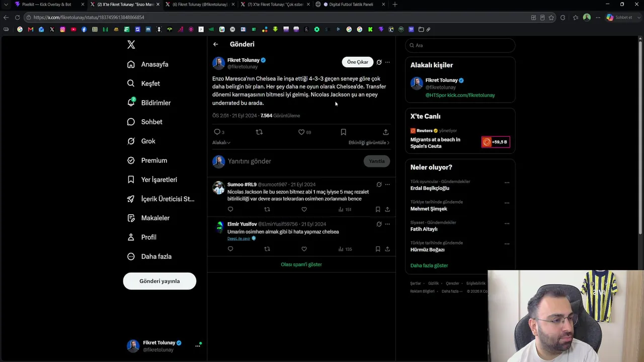Open İçerik Üreticisi Stüdyosu in sidebar
This screenshot has height=362, width=644.
click(x=161, y=199)
